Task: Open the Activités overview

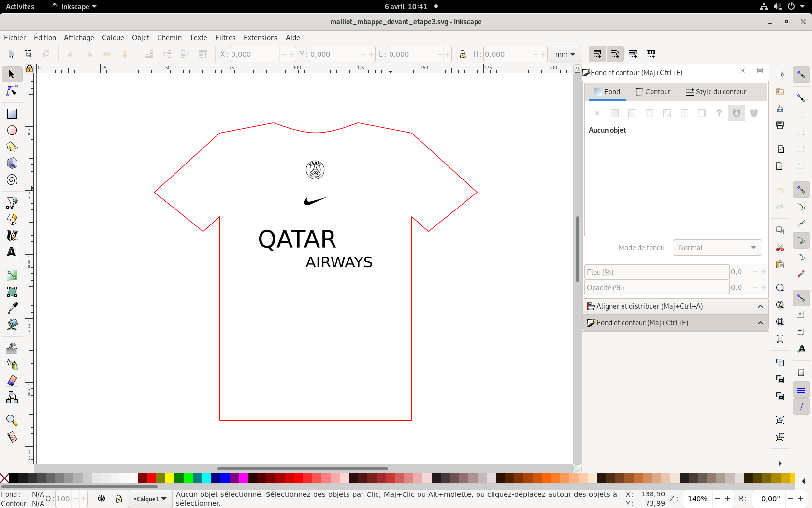Action: coord(20,7)
